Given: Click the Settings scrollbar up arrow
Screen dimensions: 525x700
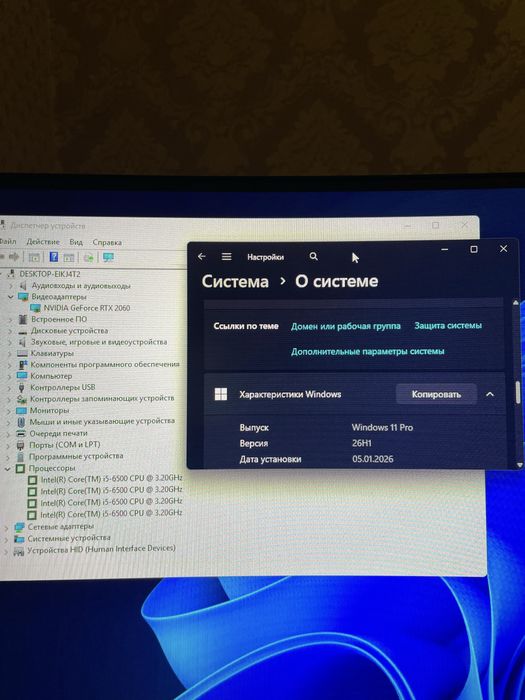Looking at the screenshot, I should click(516, 303).
